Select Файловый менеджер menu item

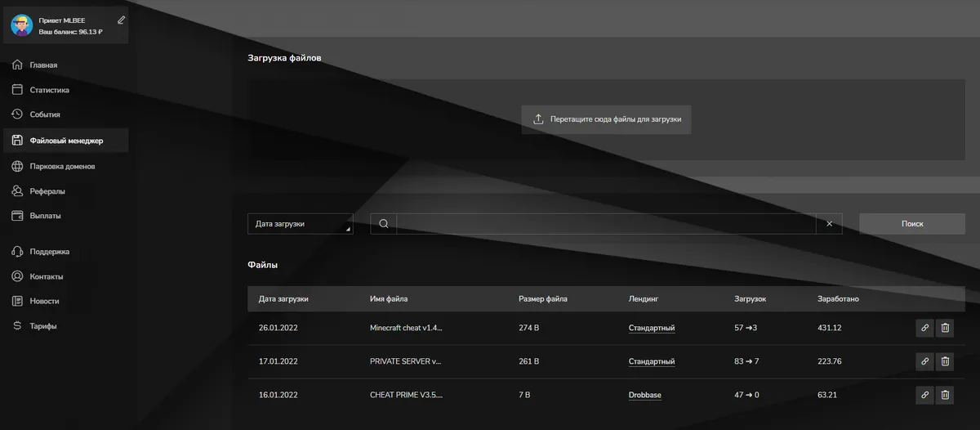[x=65, y=141]
